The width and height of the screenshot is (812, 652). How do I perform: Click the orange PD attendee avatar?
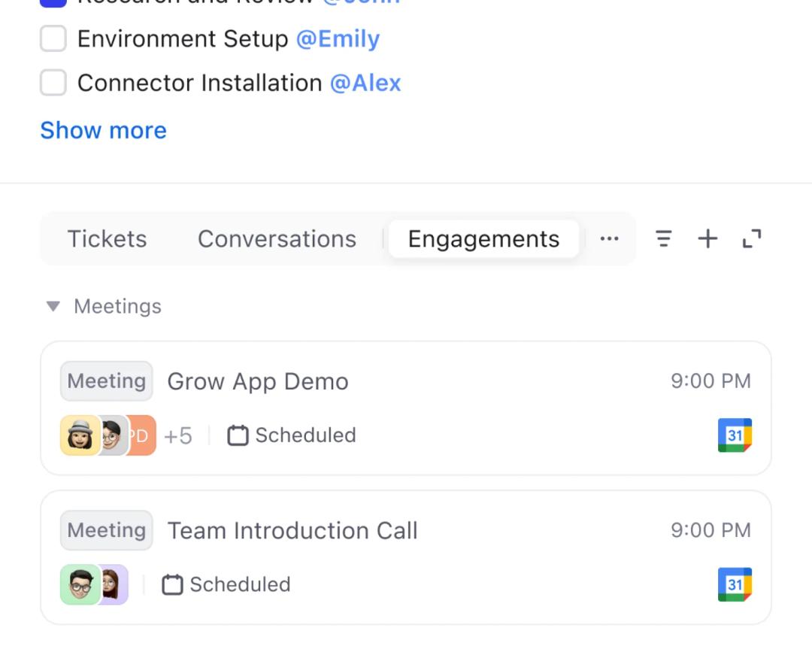(x=143, y=435)
